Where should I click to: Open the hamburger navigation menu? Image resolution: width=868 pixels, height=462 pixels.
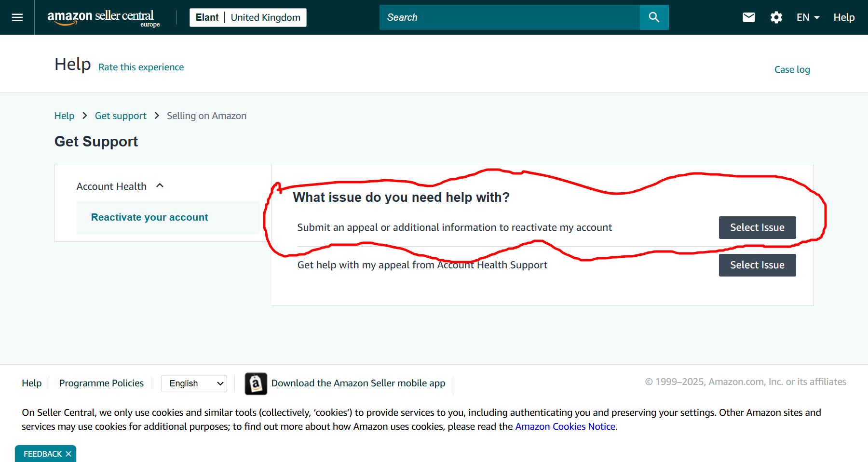pyautogui.click(x=17, y=17)
